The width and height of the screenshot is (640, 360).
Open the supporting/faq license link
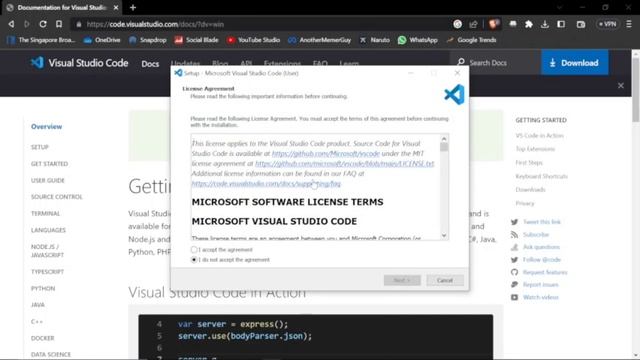click(266, 184)
